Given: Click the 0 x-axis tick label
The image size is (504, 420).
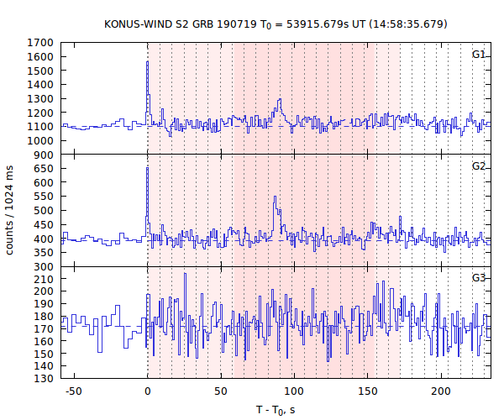Looking at the screenshot, I should pos(148,391).
